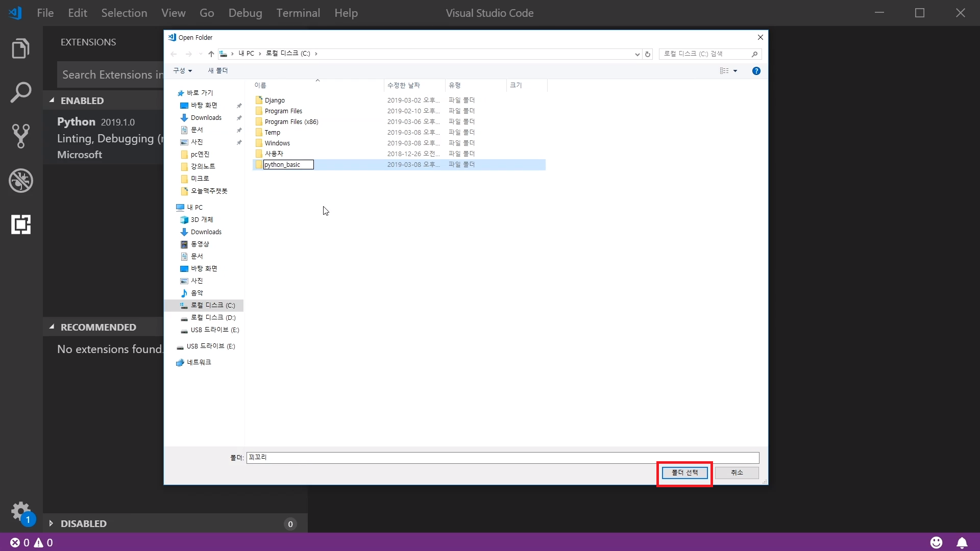
Task: Click forward navigation arrow in dialog
Action: pyautogui.click(x=189, y=54)
